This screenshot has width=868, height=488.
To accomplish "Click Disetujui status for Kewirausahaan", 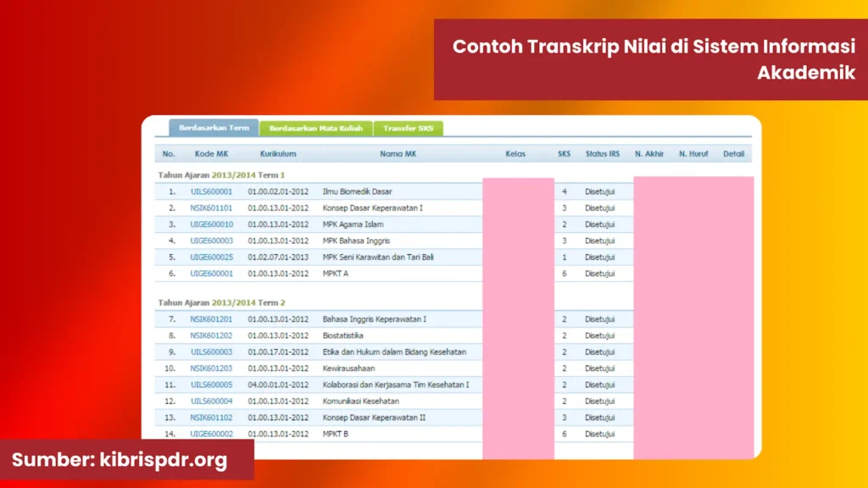I will 600,369.
